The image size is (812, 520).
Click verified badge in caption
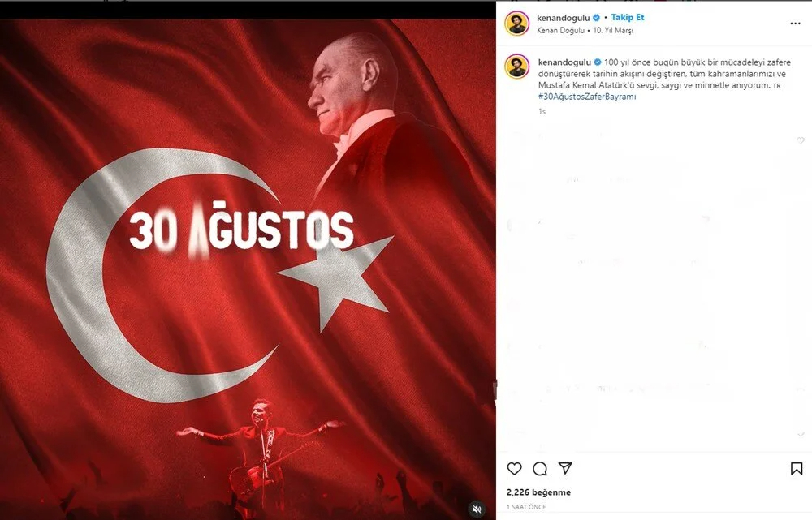[x=597, y=62]
